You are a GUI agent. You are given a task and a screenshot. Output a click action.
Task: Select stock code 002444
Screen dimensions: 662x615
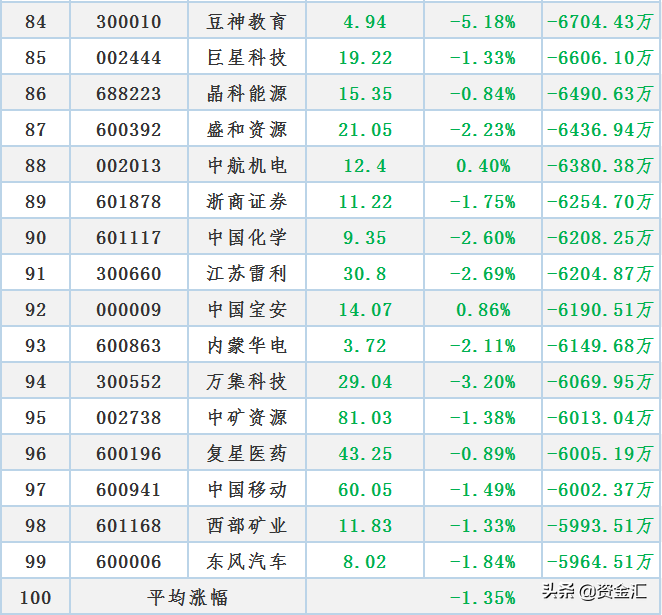click(129, 58)
